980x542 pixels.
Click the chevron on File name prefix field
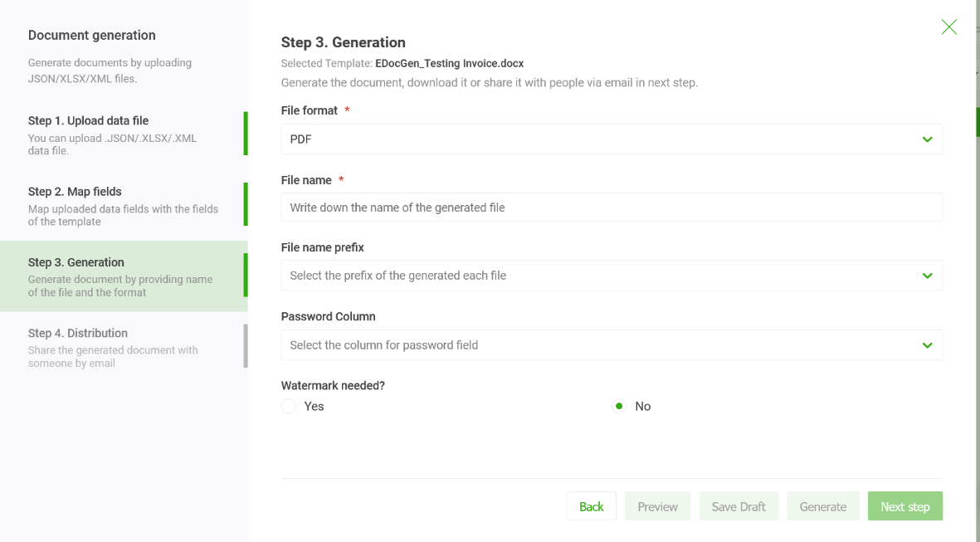pyautogui.click(x=927, y=275)
